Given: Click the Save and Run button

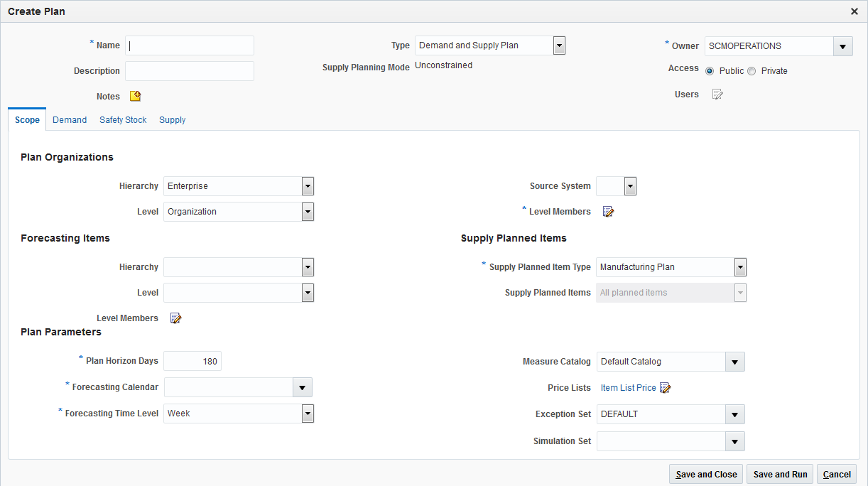Looking at the screenshot, I should pyautogui.click(x=780, y=475).
